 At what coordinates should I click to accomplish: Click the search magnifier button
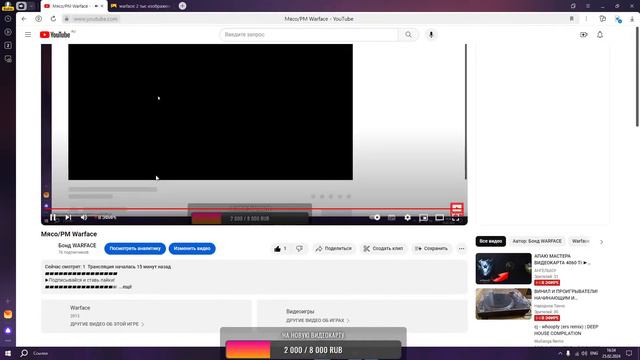[409, 35]
